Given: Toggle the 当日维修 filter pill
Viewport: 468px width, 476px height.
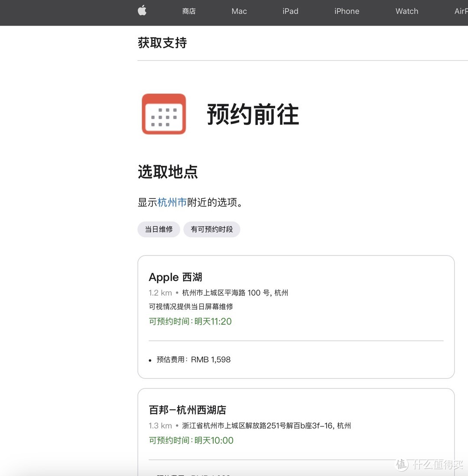Looking at the screenshot, I should click(x=159, y=229).
